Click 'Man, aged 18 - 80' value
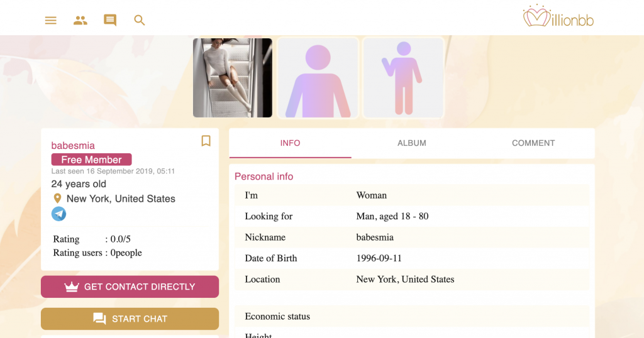Image resolution: width=644 pixels, height=338 pixels. coord(392,216)
